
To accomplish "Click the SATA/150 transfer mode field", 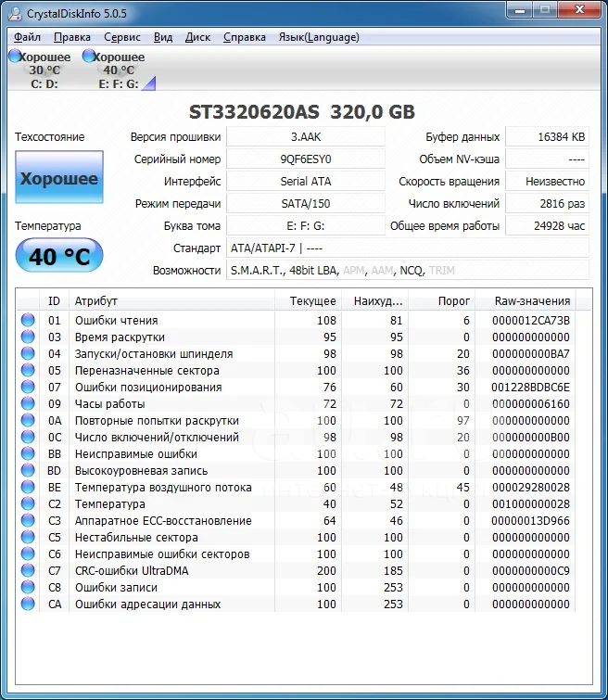I will pyautogui.click(x=306, y=204).
